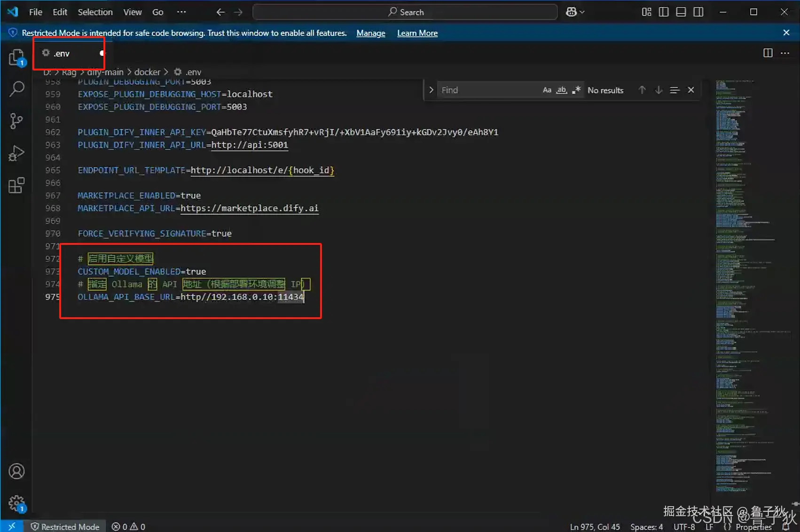Click the gear icon on the .env tab
This screenshot has height=532, width=800.
(x=46, y=53)
